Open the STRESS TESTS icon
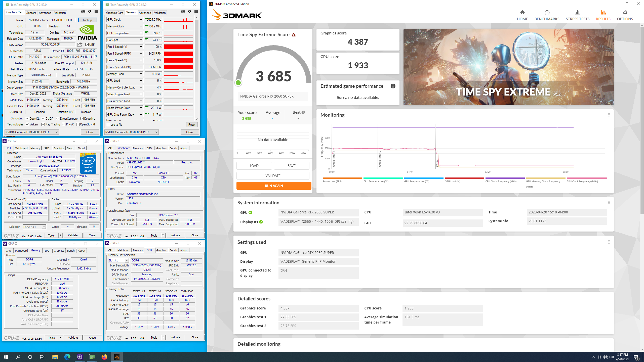The image size is (644, 362). click(x=578, y=12)
